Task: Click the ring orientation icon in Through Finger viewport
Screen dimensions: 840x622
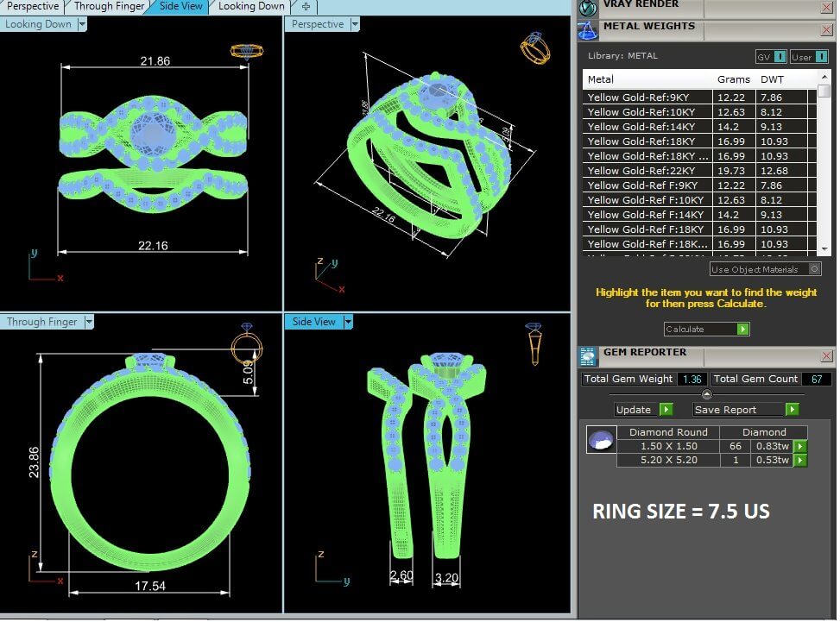Action: coord(246,343)
